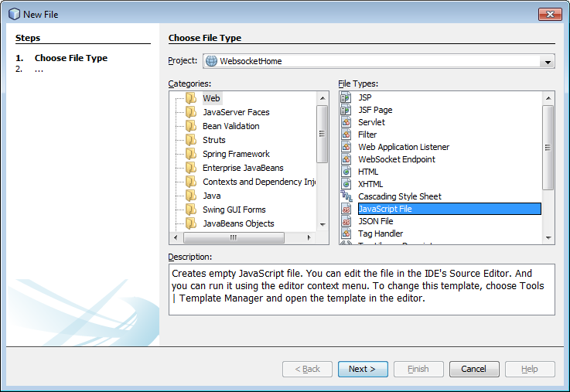Select the Swing GUI Forms category

click(234, 210)
